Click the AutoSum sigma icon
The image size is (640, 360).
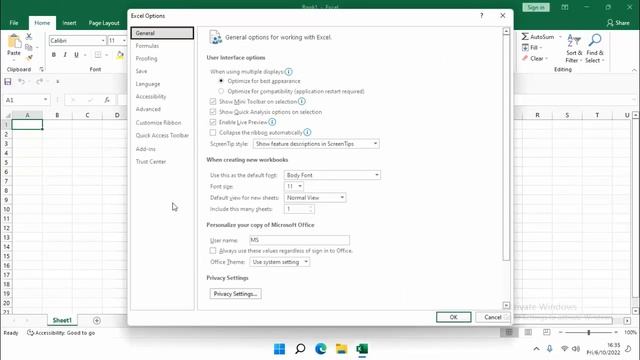(x=525, y=37)
